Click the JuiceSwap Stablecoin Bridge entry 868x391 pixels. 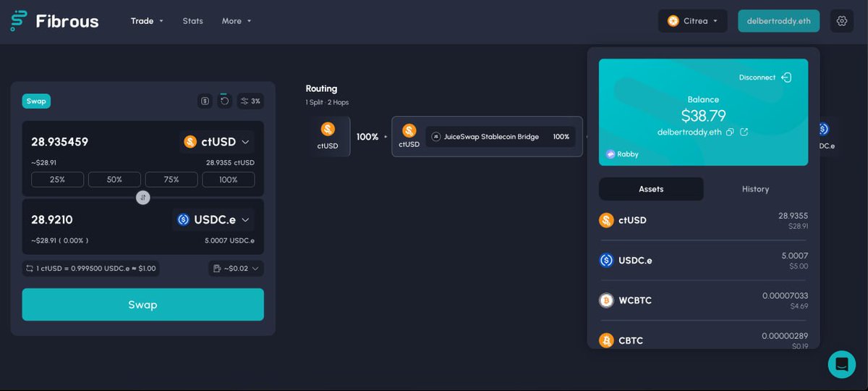coord(501,137)
